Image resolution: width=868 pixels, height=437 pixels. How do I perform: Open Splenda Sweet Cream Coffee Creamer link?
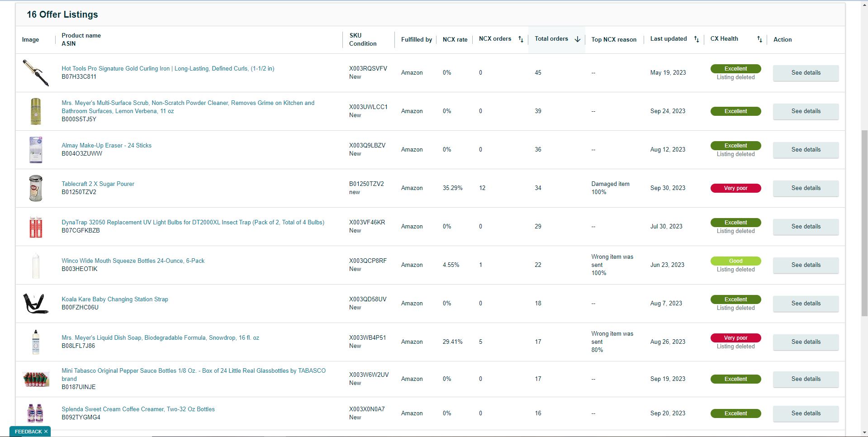138,409
